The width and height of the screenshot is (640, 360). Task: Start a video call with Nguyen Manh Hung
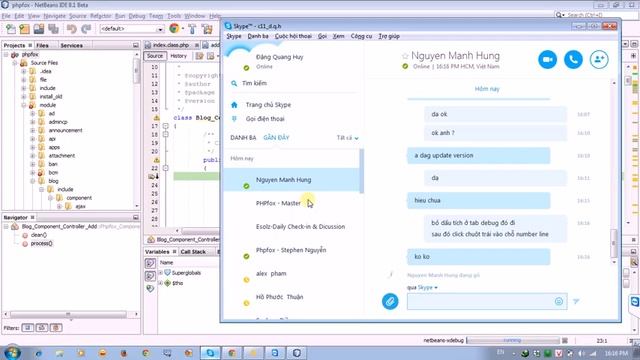tap(547, 60)
